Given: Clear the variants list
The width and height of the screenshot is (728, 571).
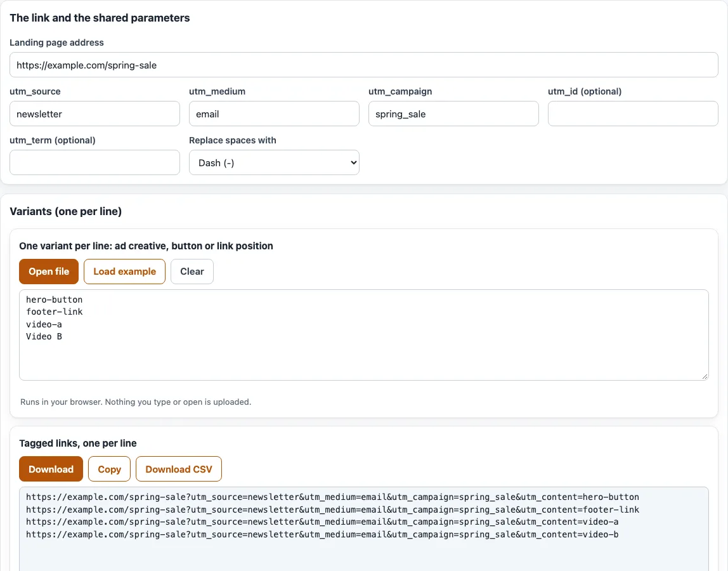Looking at the screenshot, I should tap(192, 272).
